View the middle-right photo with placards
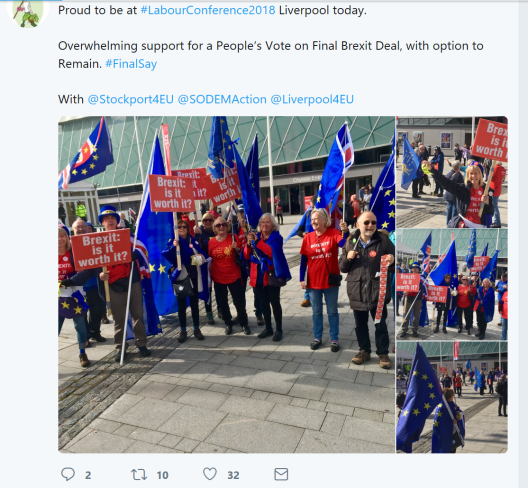This screenshot has height=488, width=528. pos(452,285)
